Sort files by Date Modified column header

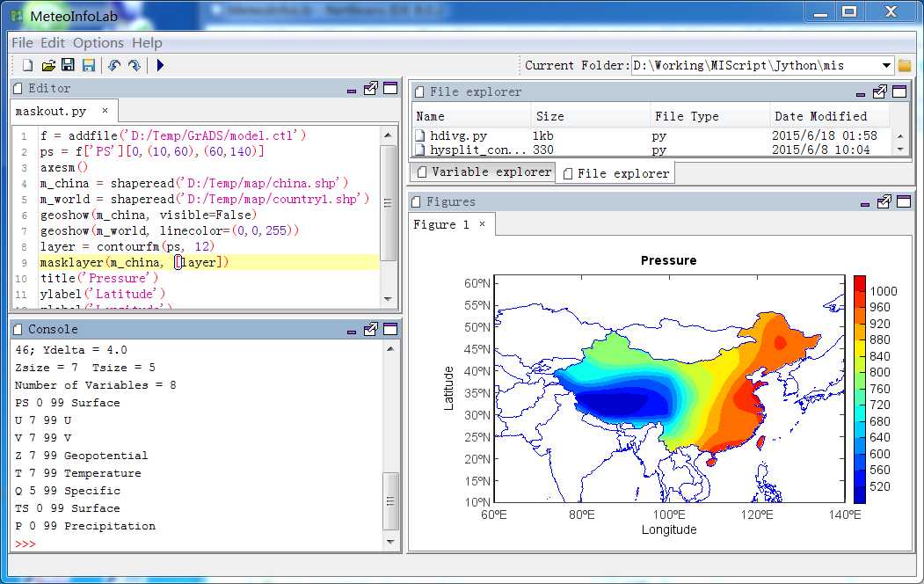[x=820, y=116]
